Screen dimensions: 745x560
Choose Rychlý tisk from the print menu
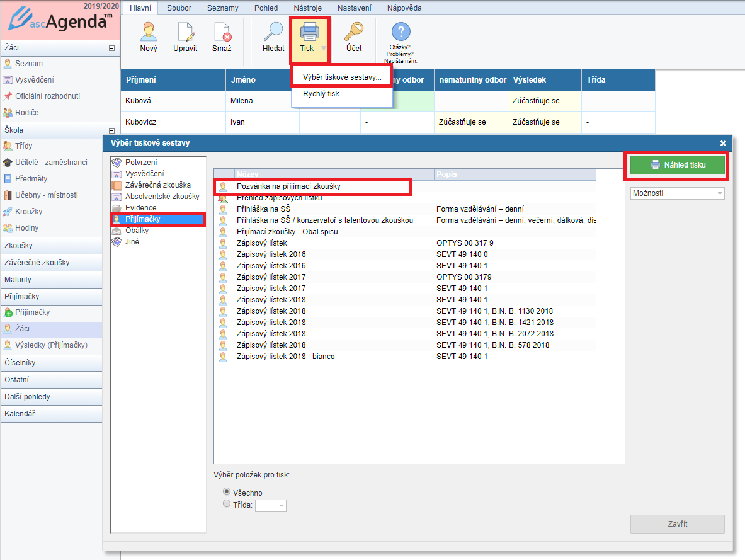coord(324,94)
